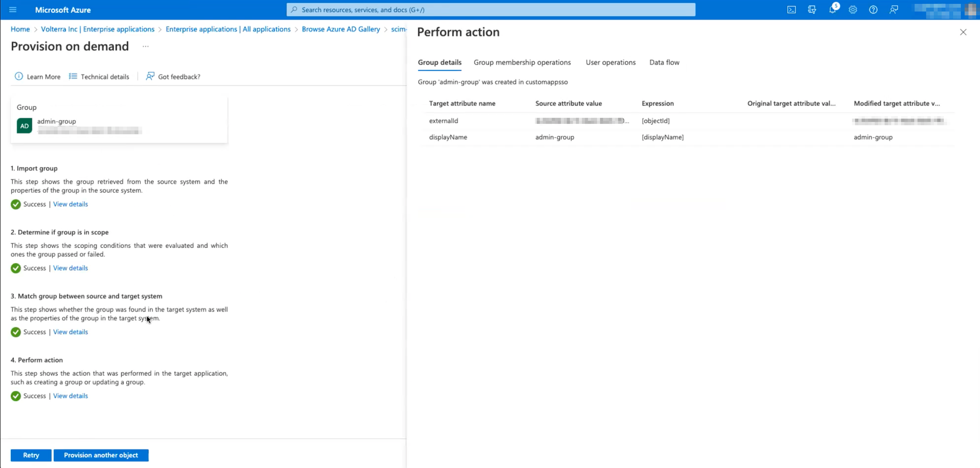
Task: Click the Provision another object button
Action: pyautogui.click(x=101, y=455)
